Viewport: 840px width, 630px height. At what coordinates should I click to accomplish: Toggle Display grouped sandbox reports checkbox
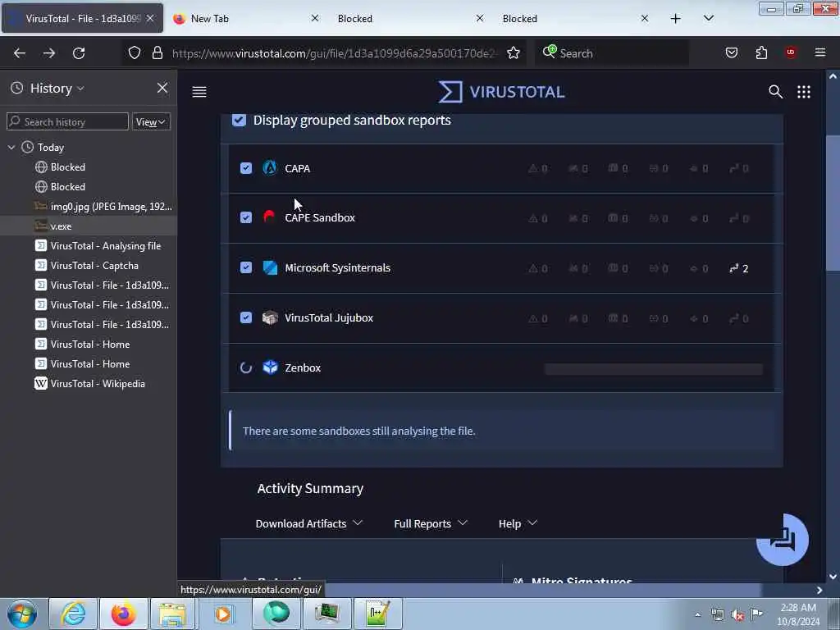(x=239, y=120)
